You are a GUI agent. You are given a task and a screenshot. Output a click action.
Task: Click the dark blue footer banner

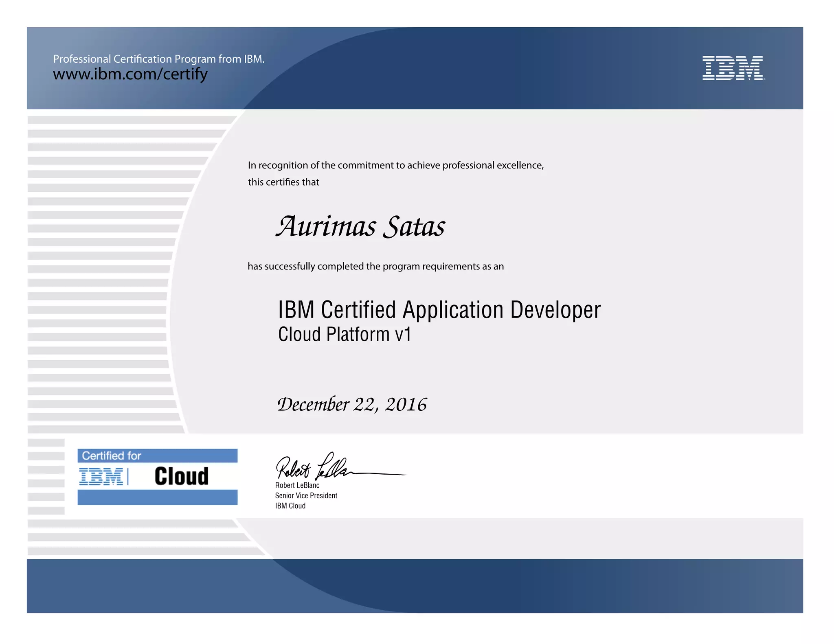[x=415, y=585]
